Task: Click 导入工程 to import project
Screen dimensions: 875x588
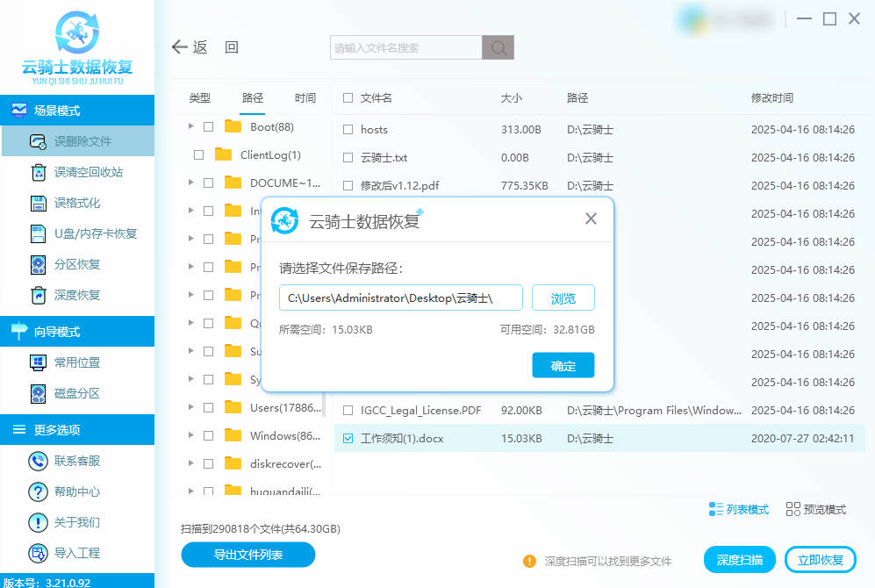Action: (77, 553)
